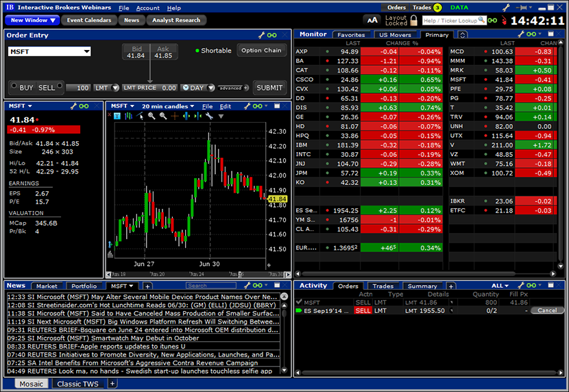Screen dimensions: 569x392
Task: Click the chart wrench settings icon in toolbar
Action: (x=210, y=117)
